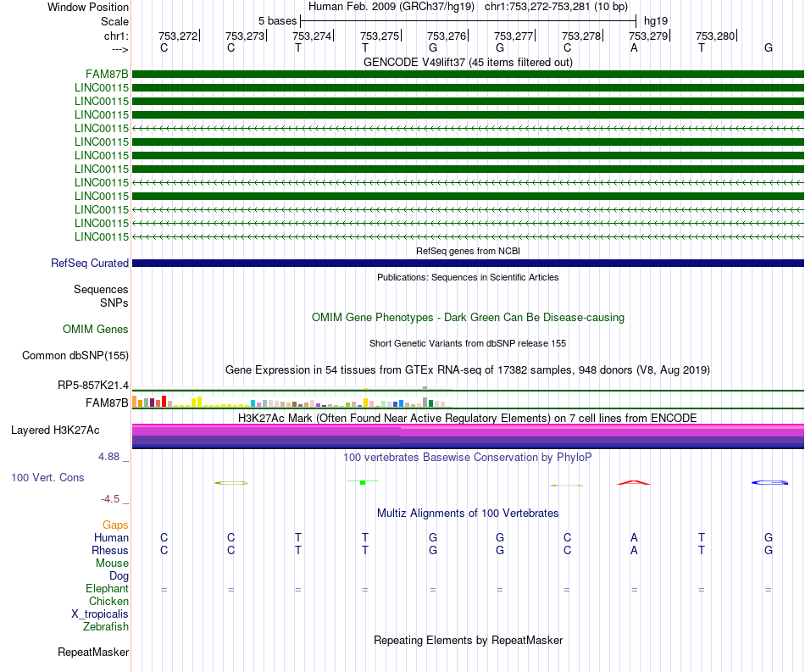Click the red A conservation logo glyph
The image size is (805, 672).
tap(634, 482)
